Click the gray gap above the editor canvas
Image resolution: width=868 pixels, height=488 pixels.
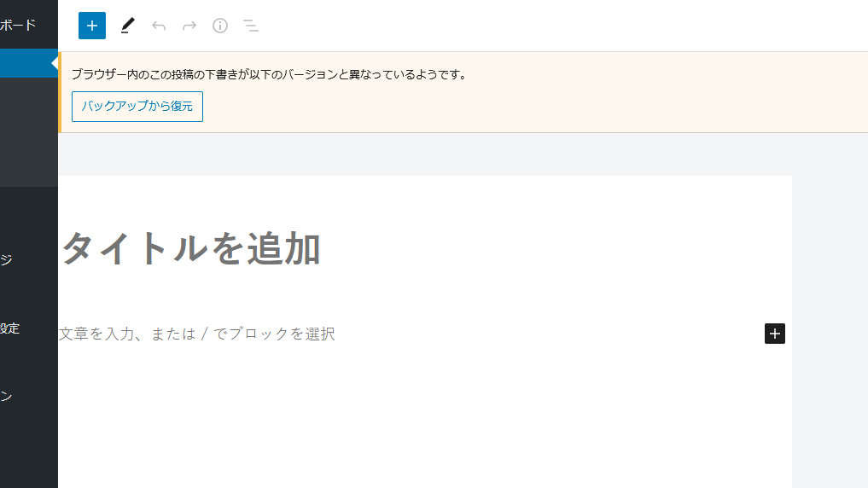425,154
